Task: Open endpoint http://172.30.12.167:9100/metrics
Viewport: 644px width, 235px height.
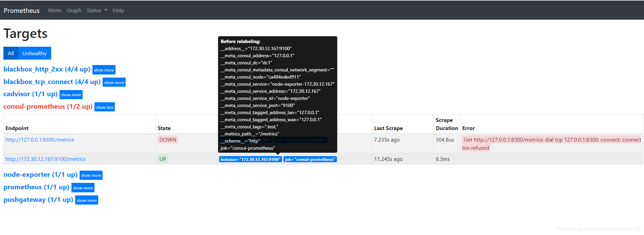Action: (x=45, y=159)
